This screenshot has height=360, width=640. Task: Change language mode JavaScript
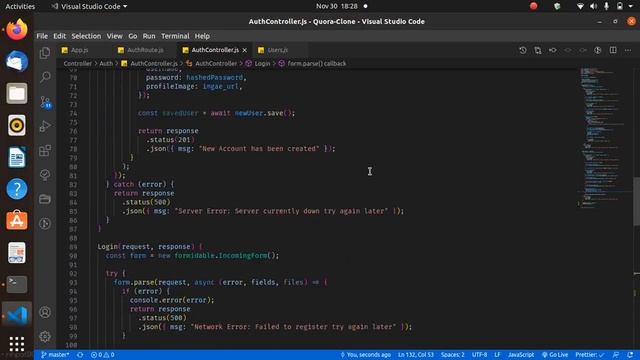point(521,355)
